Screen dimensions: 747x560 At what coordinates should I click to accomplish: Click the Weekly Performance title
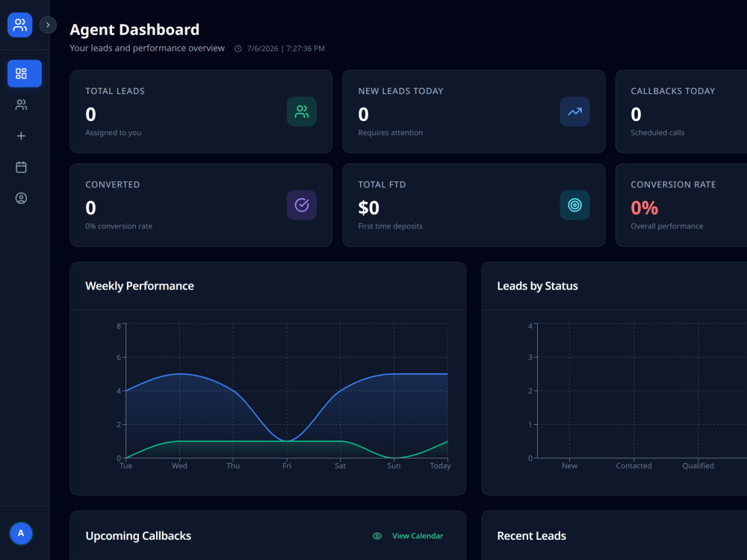point(140,286)
